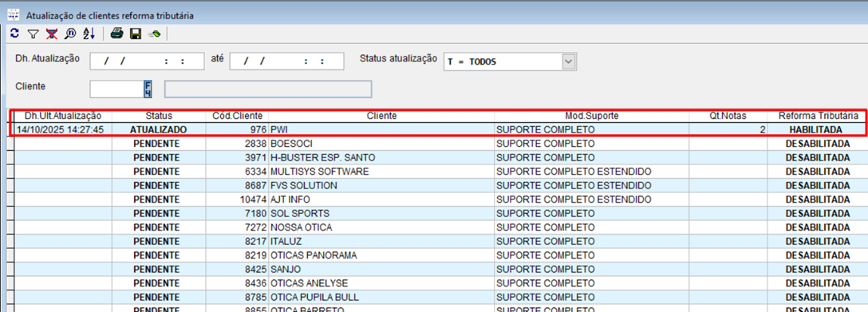Click the Mod.Suporte column header

tap(592, 117)
